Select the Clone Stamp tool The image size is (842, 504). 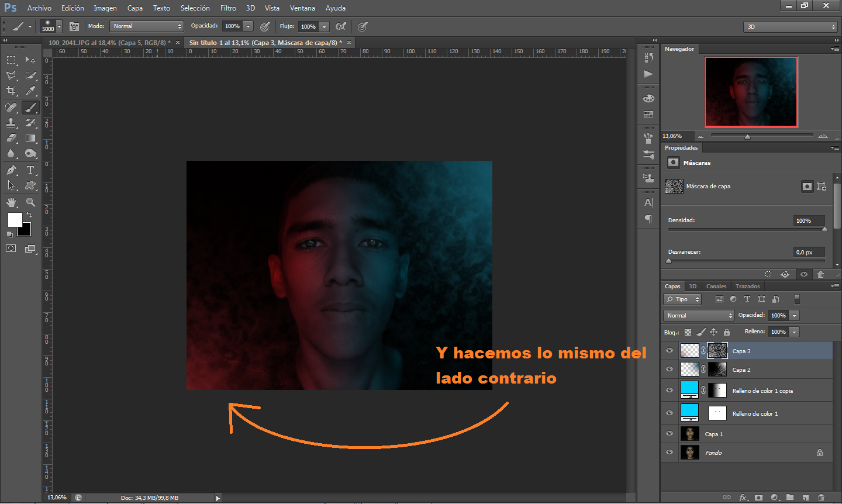(x=11, y=123)
